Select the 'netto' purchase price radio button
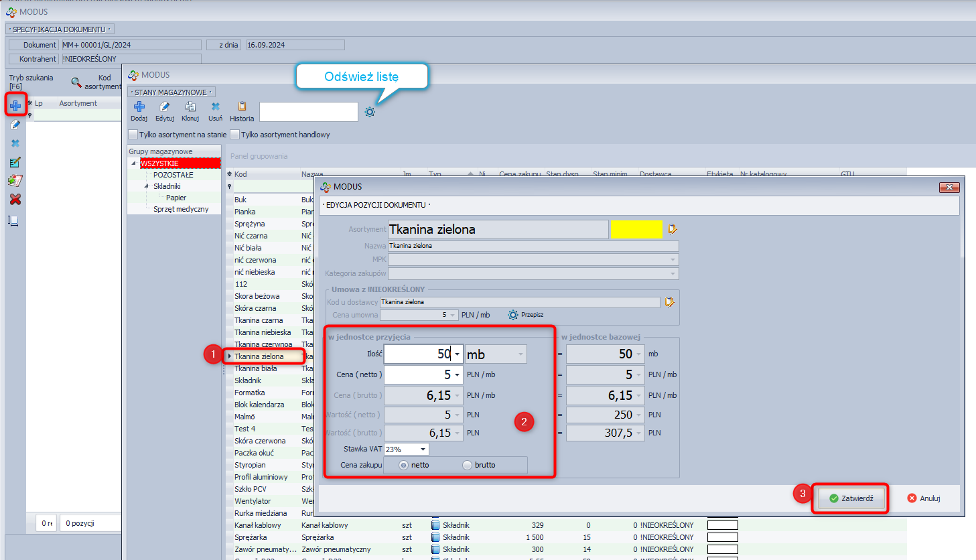976x560 pixels. pyautogui.click(x=403, y=465)
